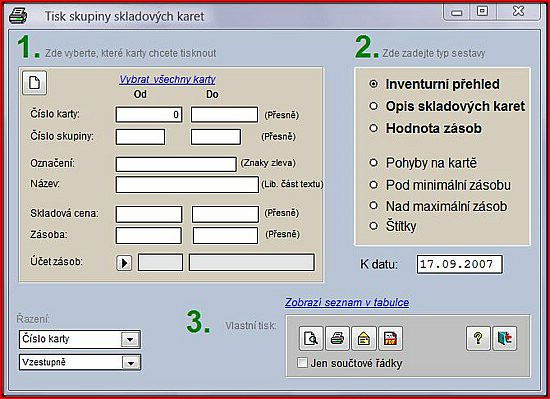Focus the Číslo karty Od field
Screen dimensions: 550x399
point(149,115)
